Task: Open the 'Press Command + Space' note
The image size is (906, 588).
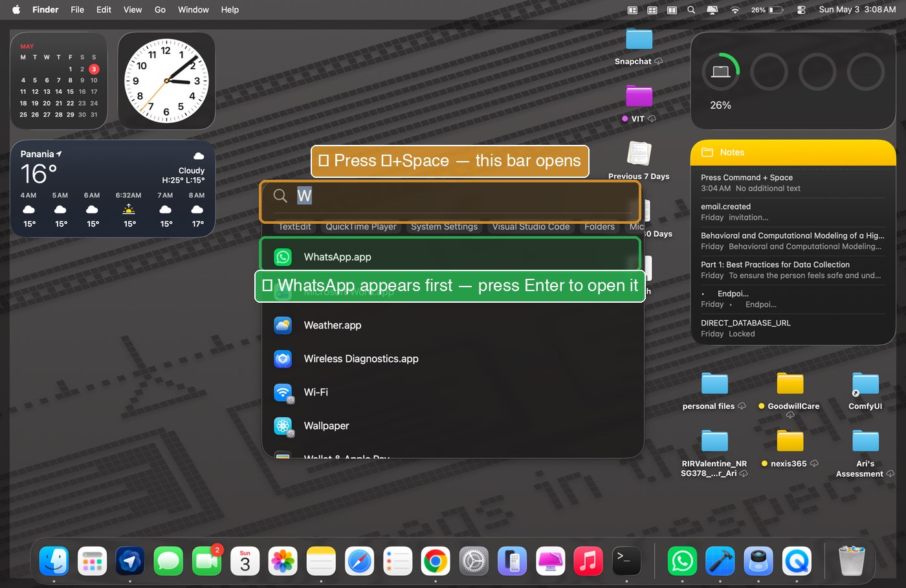Action: 793,183
